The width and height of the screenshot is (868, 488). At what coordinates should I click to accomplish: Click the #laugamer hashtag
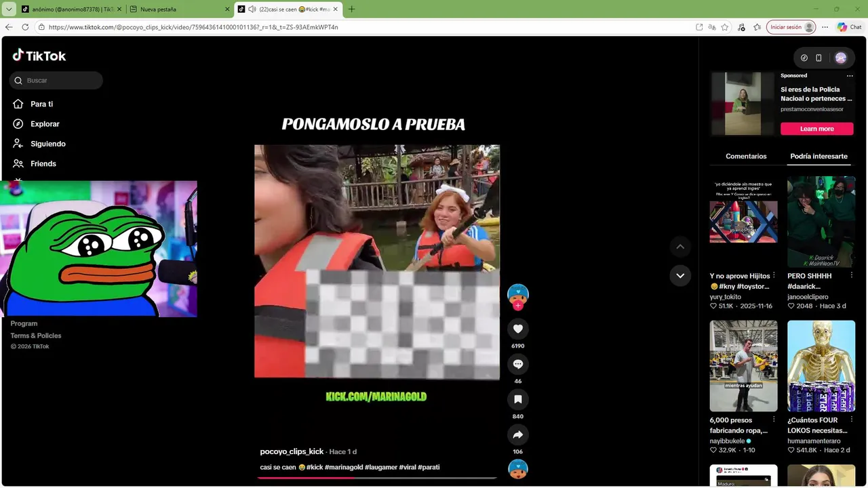(x=380, y=467)
